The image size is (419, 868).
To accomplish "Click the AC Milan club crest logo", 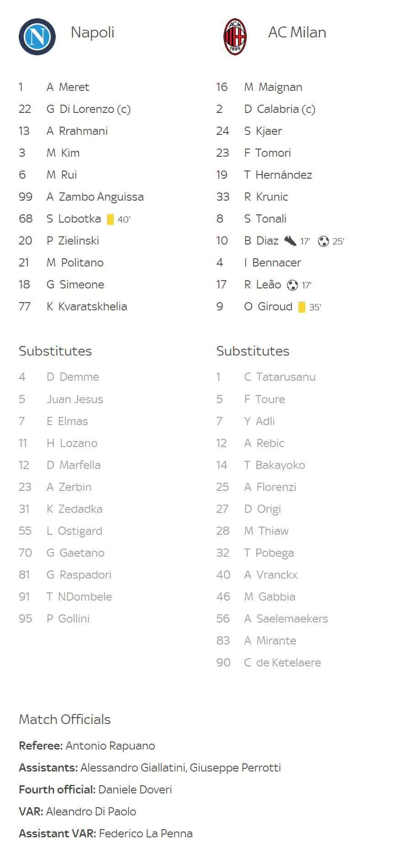I will coord(235,37).
